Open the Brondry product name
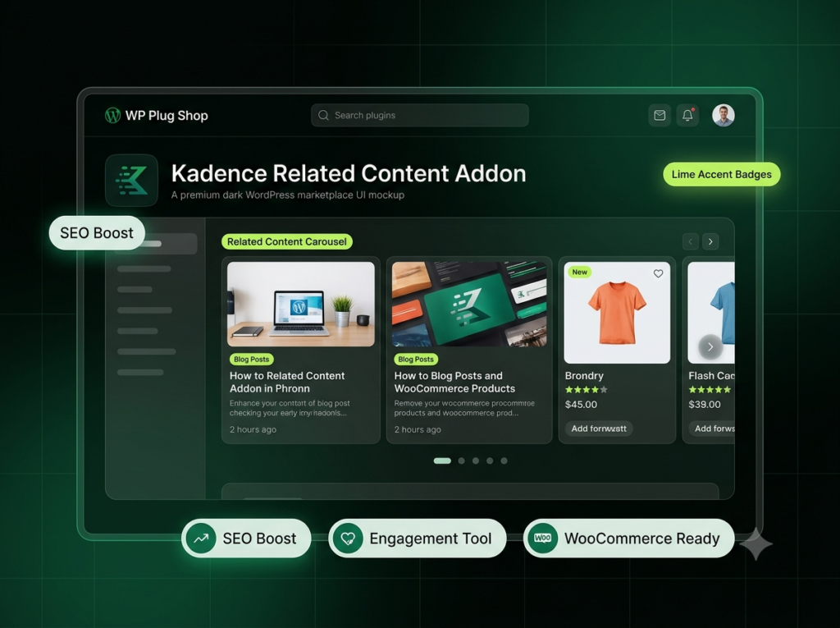 [x=584, y=375]
